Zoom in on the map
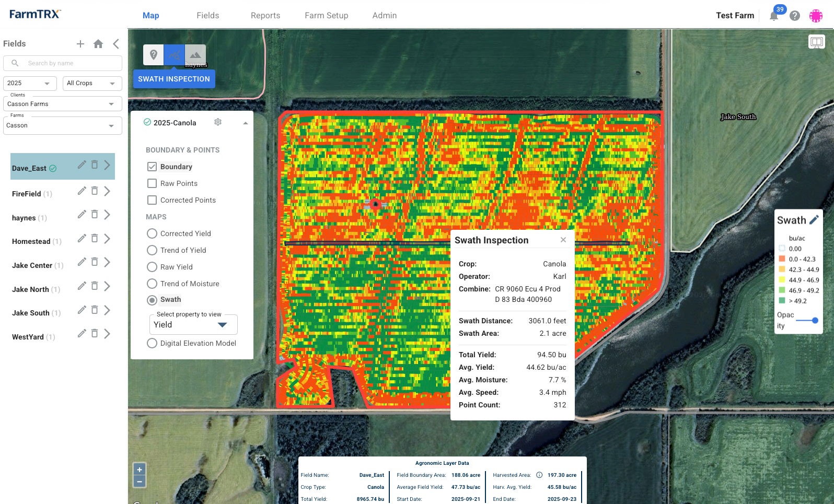This screenshot has height=504, width=834. point(140,470)
